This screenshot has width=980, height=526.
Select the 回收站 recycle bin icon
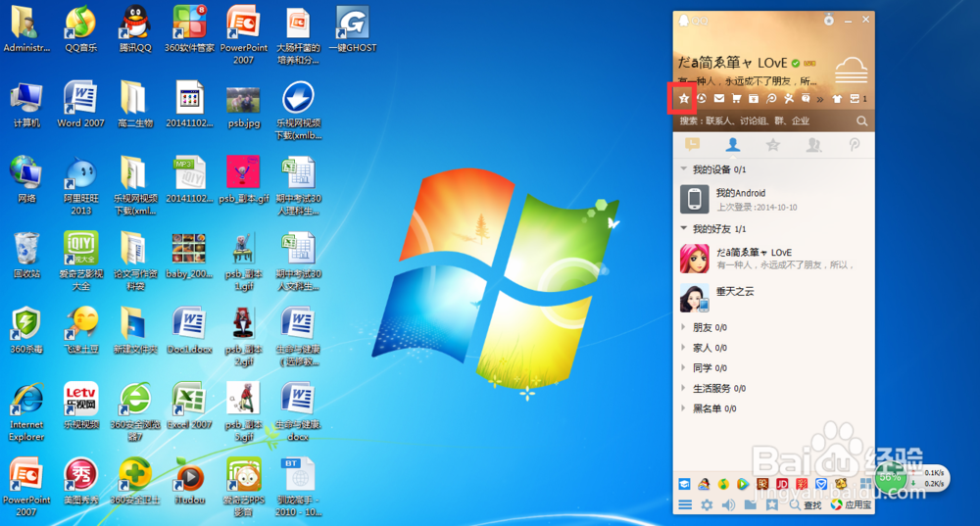26,255
